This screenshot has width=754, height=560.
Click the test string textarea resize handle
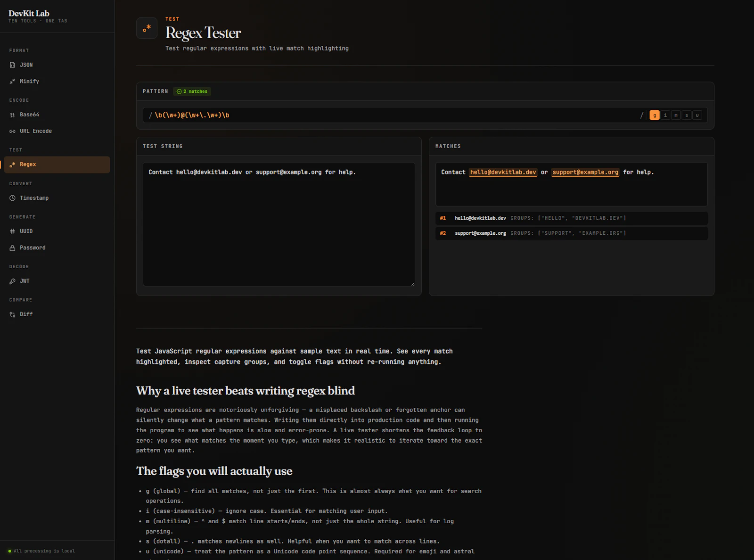point(413,284)
